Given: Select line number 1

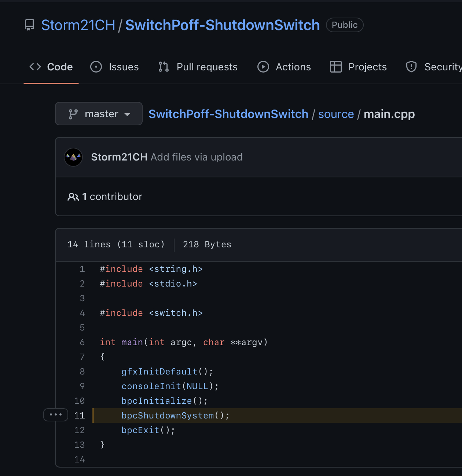Looking at the screenshot, I should [82, 269].
